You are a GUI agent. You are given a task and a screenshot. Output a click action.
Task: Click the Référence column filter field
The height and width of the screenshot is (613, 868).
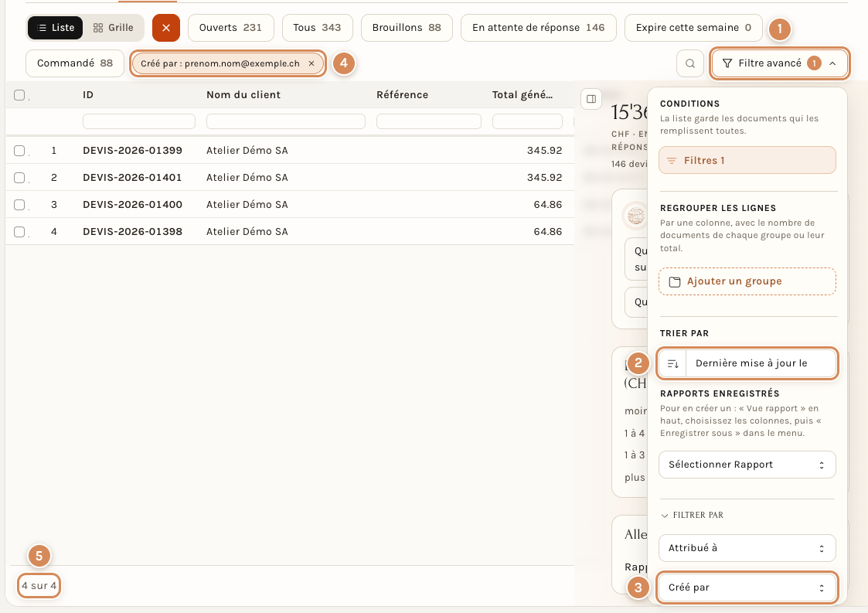[429, 121]
